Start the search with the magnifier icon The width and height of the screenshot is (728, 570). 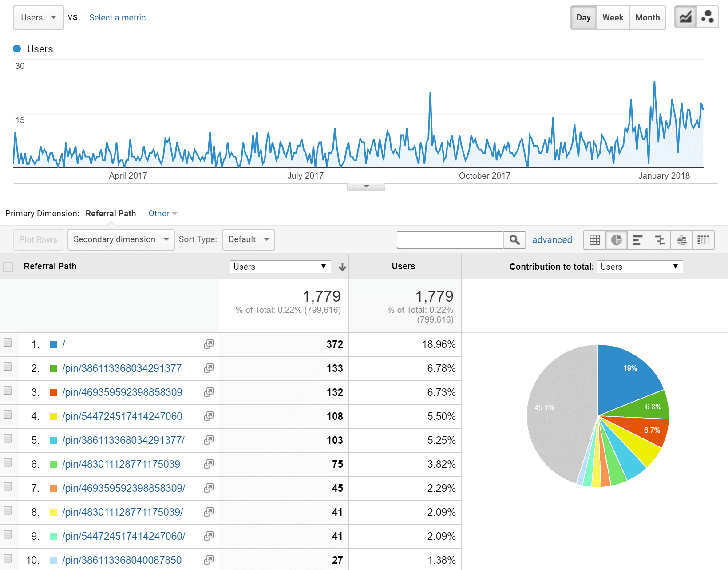click(x=514, y=240)
